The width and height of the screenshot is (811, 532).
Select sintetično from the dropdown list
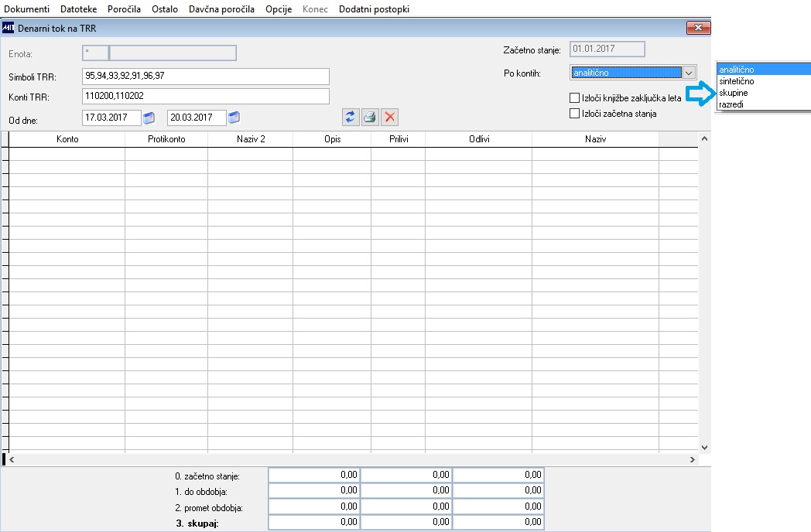coord(737,81)
